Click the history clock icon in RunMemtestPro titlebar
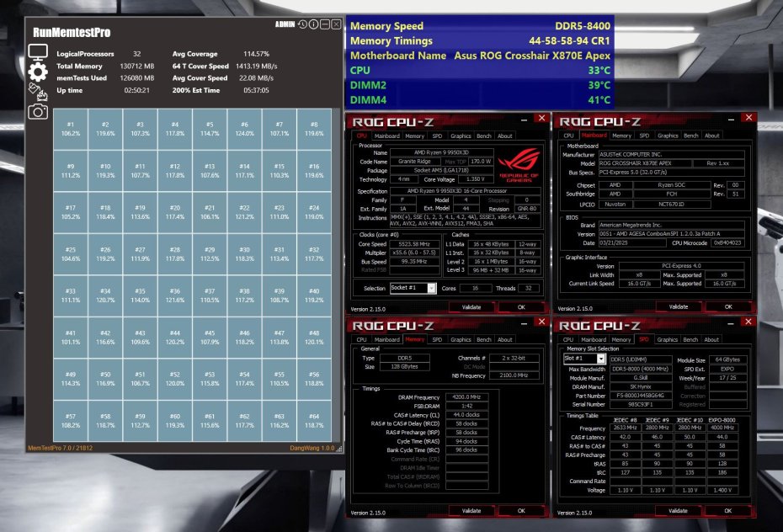 point(302,24)
